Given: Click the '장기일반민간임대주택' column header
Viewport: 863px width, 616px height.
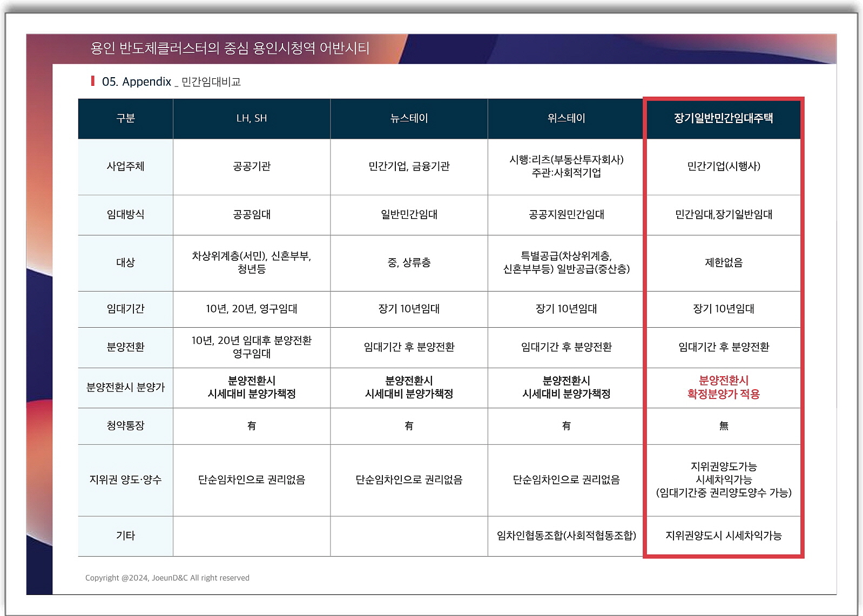Looking at the screenshot, I should (x=724, y=119).
